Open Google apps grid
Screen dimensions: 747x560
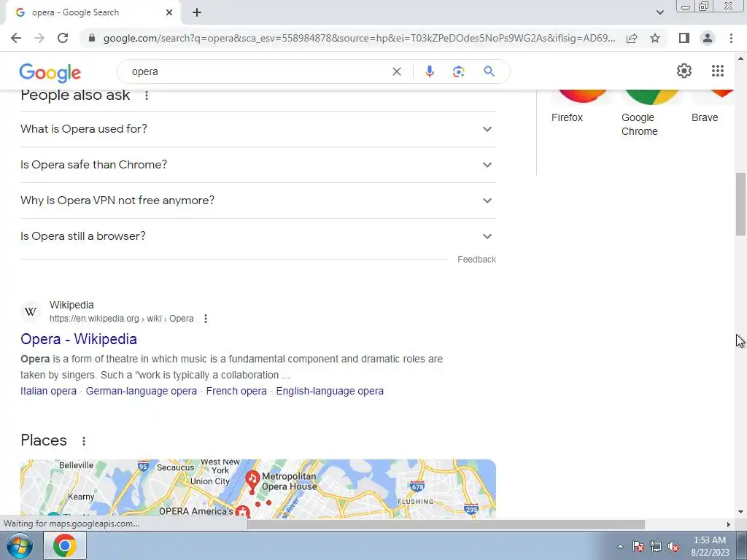coord(718,71)
